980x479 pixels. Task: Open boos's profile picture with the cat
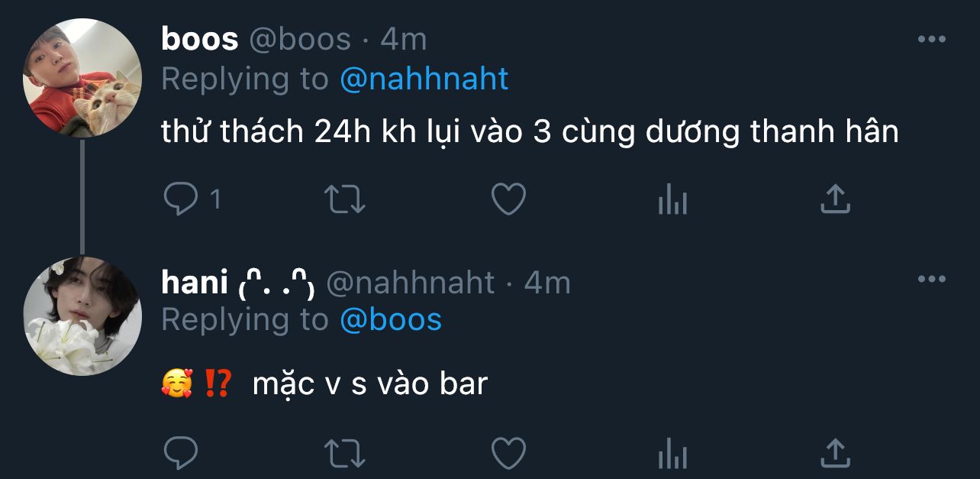coord(83,78)
